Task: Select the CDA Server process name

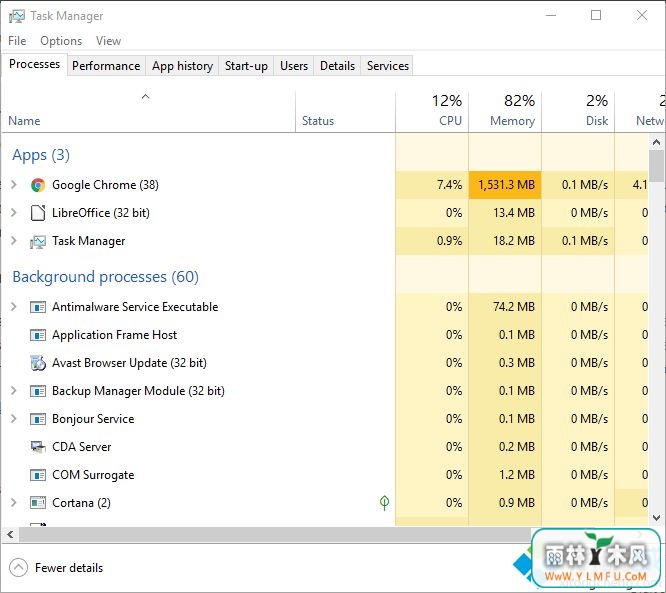Action: [82, 447]
